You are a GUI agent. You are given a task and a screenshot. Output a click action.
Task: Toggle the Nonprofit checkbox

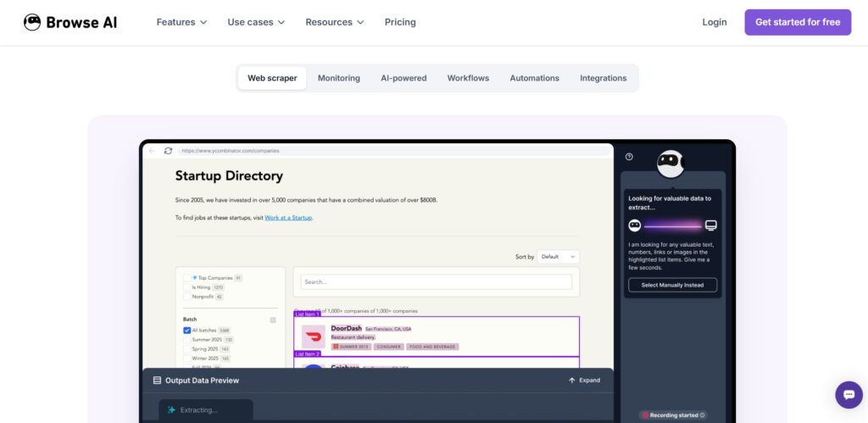point(187,297)
